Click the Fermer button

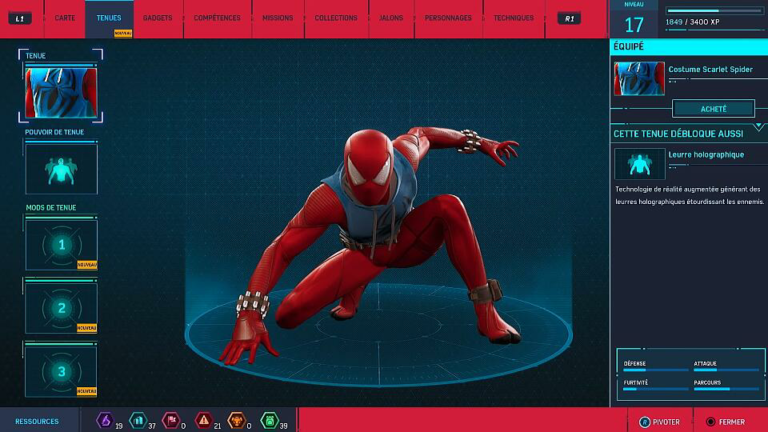pos(725,422)
